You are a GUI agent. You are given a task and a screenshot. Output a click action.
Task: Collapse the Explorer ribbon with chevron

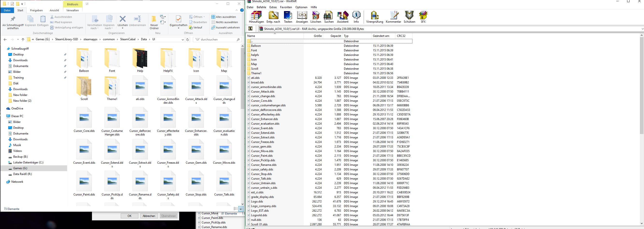click(x=236, y=10)
